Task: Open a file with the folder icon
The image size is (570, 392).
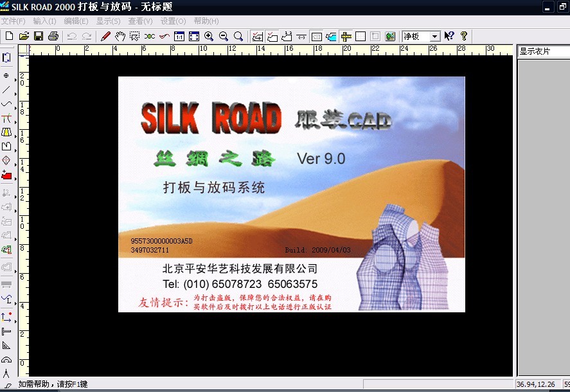Action: (24, 37)
